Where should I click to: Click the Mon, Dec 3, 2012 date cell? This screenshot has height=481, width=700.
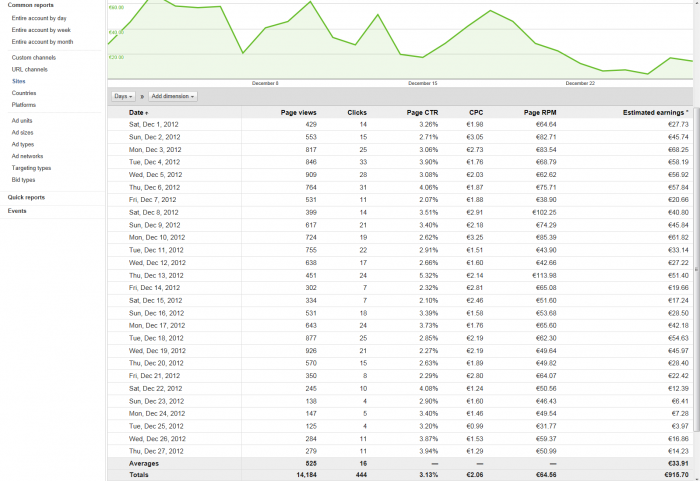point(155,150)
